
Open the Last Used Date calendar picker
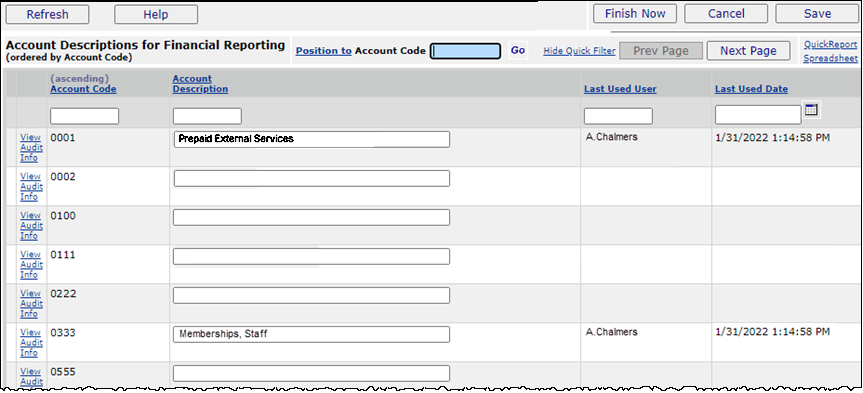[811, 110]
